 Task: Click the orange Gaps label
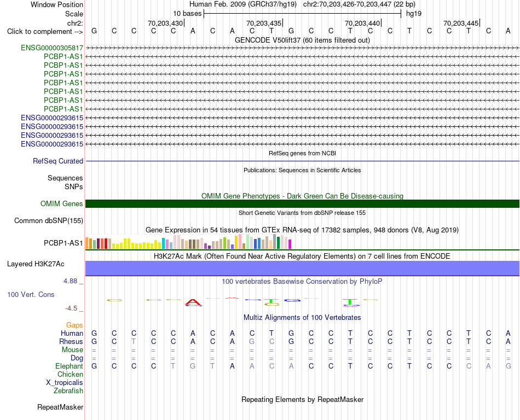click(74, 325)
